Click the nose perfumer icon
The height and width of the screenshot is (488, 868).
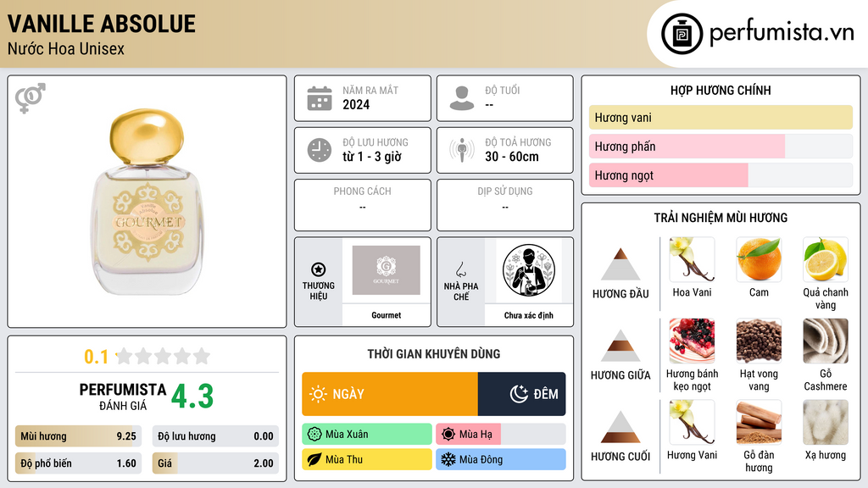[460, 269]
